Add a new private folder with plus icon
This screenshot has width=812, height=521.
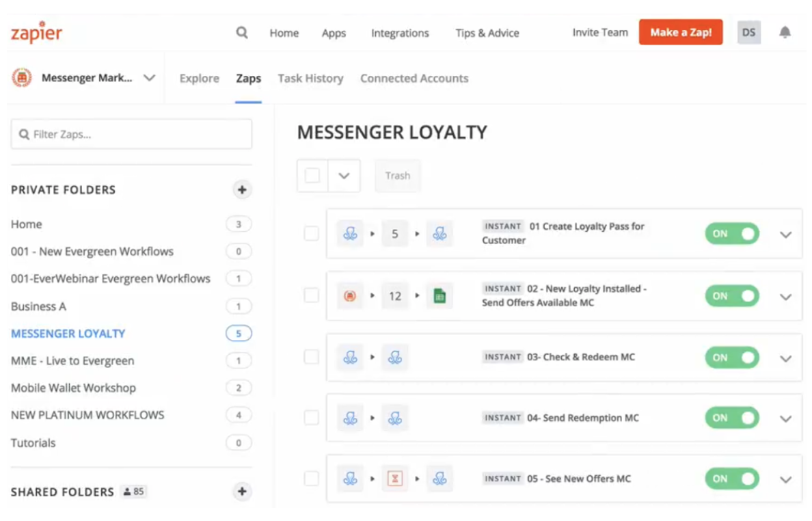click(x=242, y=190)
